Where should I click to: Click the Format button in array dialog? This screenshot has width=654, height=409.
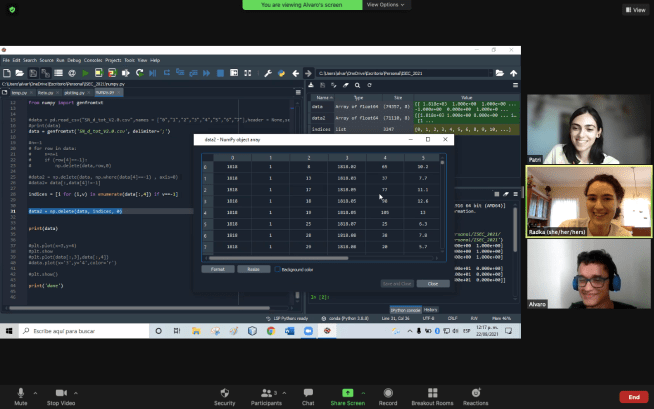[217, 269]
